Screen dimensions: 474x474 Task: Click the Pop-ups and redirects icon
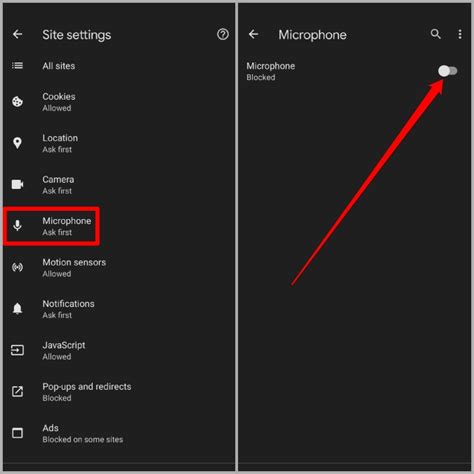point(17,391)
